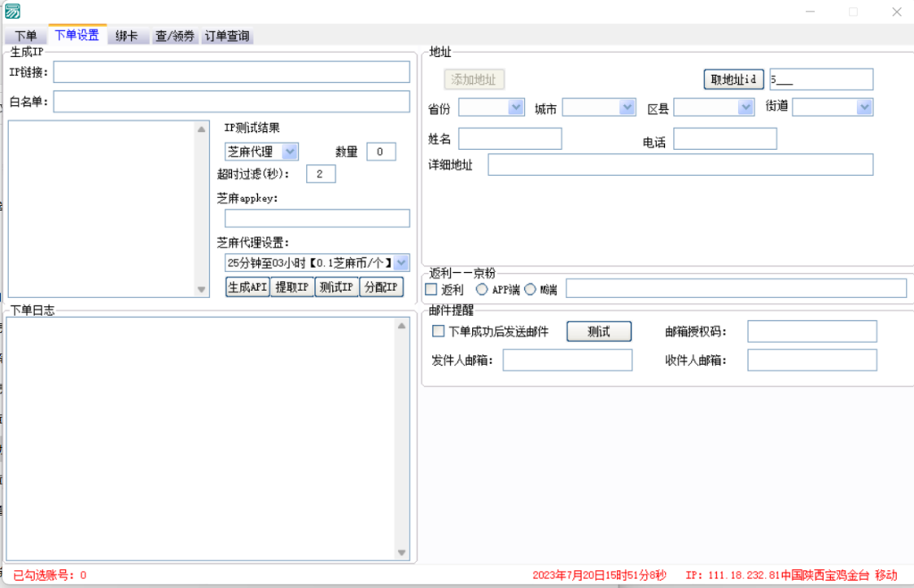Click the green app icon in title bar
914x588 pixels.
click(x=12, y=12)
